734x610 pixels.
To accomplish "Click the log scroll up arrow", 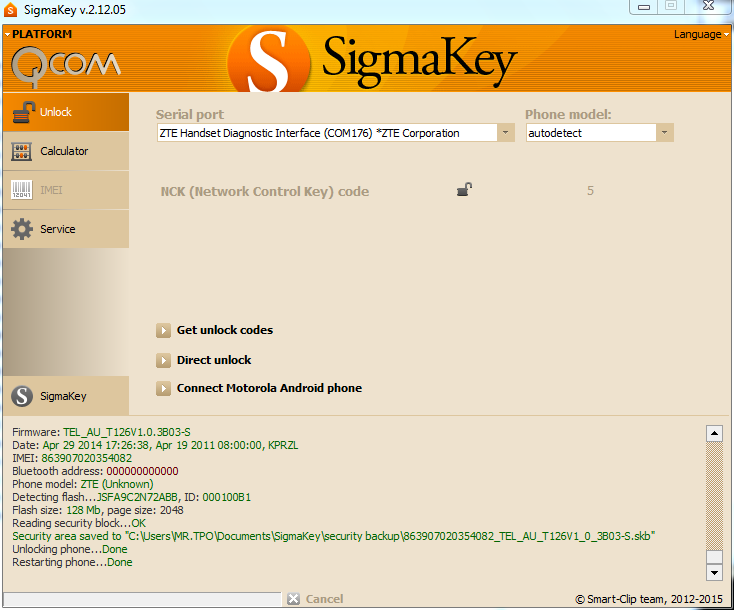I will 714,434.
